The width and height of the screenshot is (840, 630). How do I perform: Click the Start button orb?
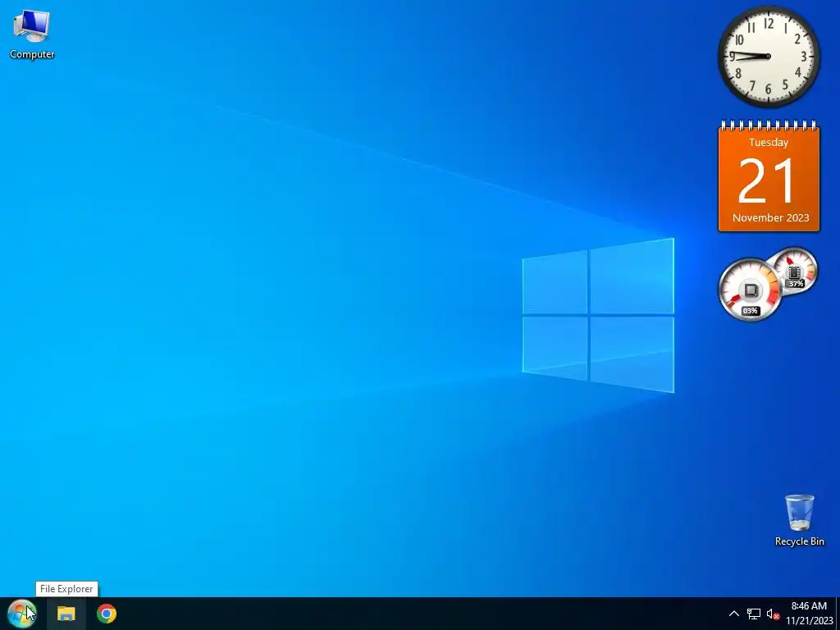[x=22, y=614]
